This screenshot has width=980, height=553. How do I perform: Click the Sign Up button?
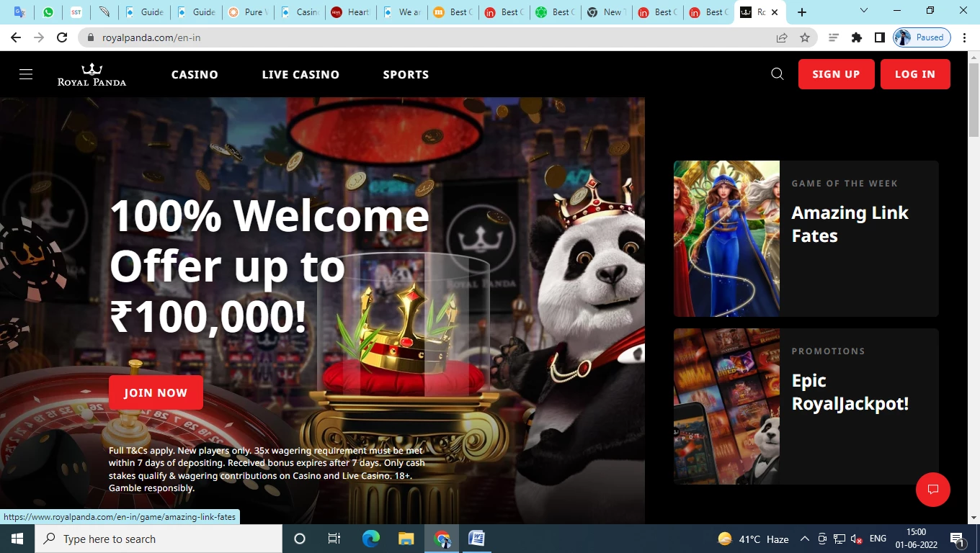836,74
